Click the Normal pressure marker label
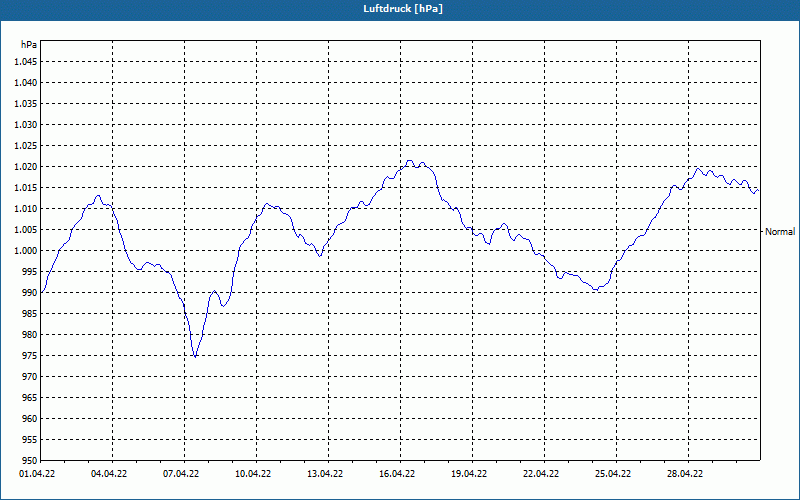Image resolution: width=800 pixels, height=500 pixels. coord(780,232)
